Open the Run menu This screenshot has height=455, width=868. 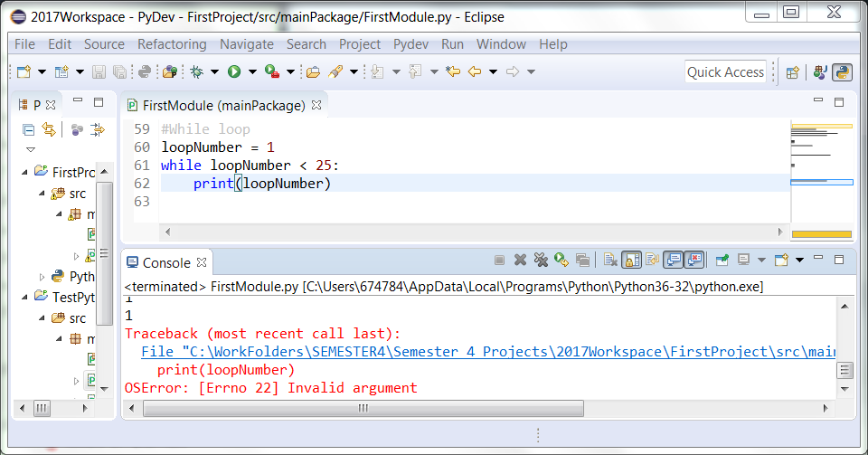pyautogui.click(x=452, y=44)
